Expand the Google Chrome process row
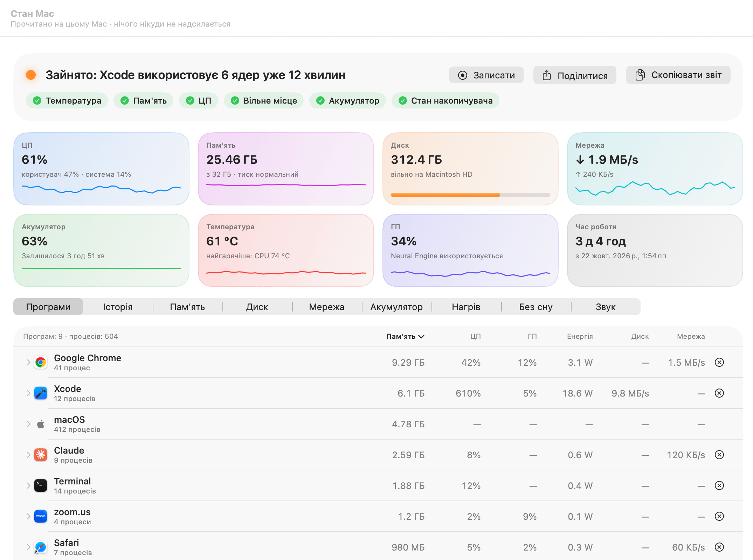Image resolution: width=753 pixels, height=560 pixels. [x=28, y=362]
